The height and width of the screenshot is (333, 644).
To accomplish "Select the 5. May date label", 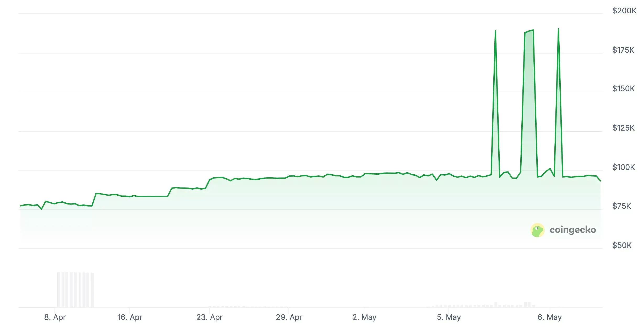I will (x=449, y=317).
